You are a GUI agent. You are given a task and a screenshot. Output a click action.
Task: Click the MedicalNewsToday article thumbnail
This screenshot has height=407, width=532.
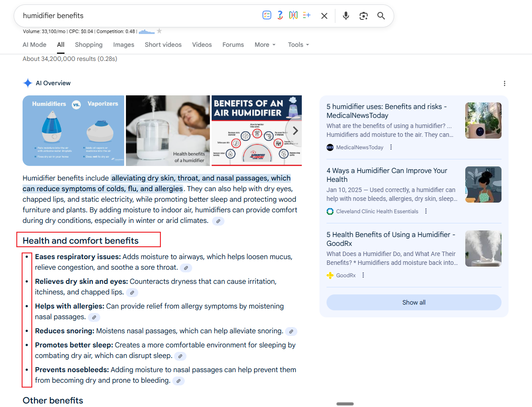(483, 120)
